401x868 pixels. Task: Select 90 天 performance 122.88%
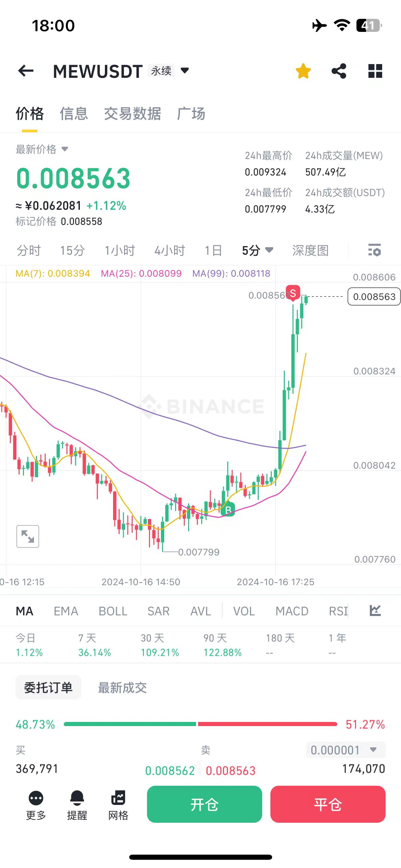[x=222, y=645]
